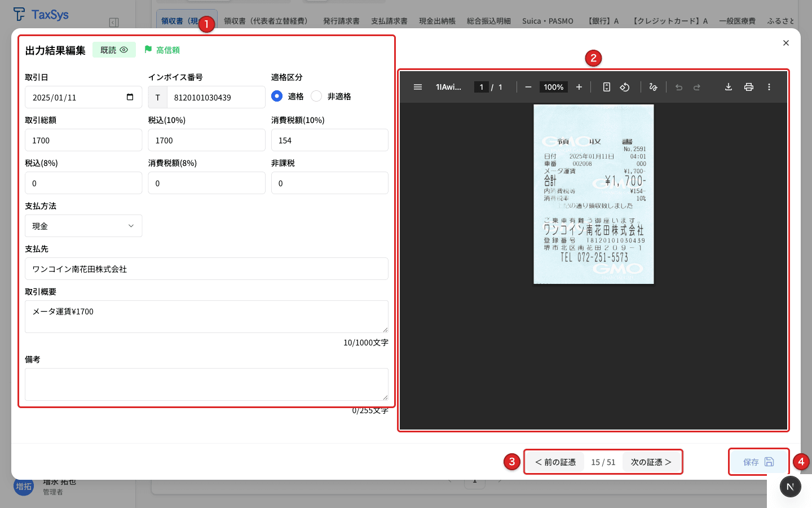Zoom in on the receipt document

coord(579,87)
